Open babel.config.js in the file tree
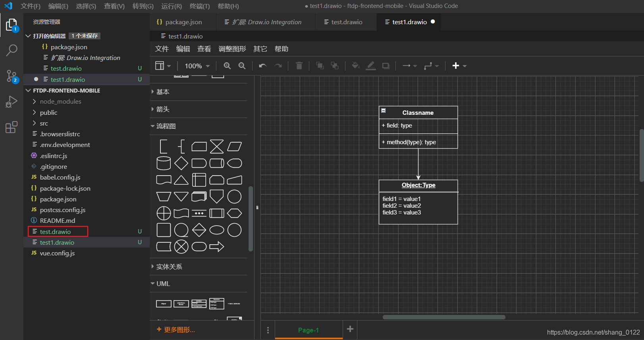The width and height of the screenshot is (644, 340). [87, 177]
